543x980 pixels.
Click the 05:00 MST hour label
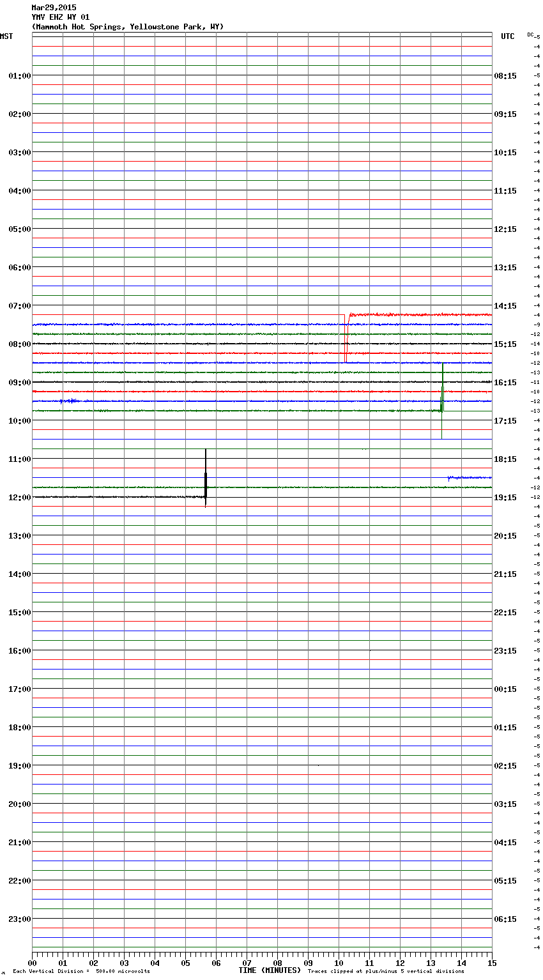tap(20, 229)
